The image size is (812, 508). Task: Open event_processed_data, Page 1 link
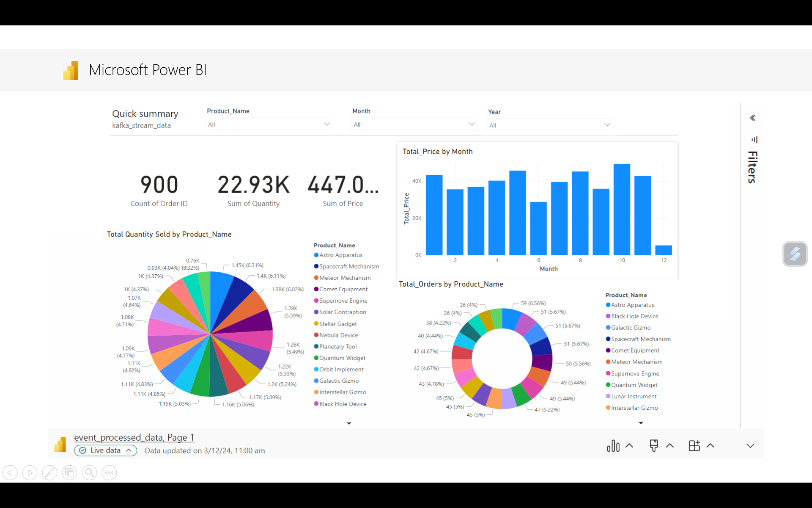(x=134, y=437)
